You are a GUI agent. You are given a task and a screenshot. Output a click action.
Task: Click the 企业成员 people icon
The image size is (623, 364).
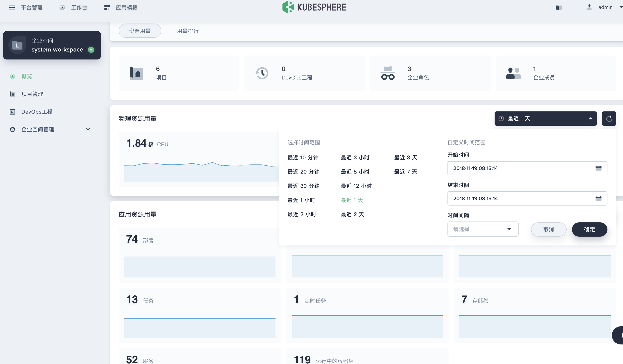pyautogui.click(x=513, y=73)
